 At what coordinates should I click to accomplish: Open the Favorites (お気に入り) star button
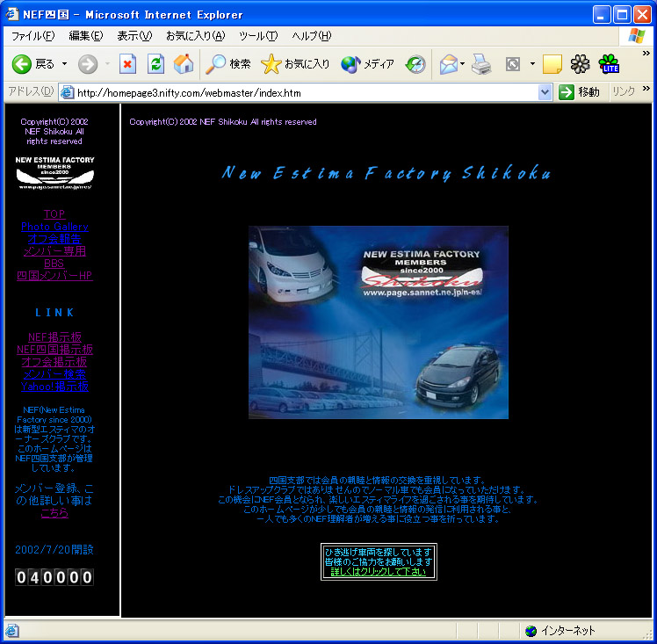[296, 64]
